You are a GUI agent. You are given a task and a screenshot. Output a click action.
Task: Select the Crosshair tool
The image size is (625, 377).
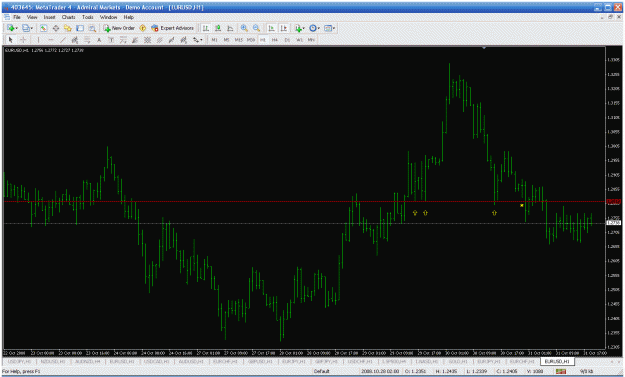click(x=23, y=40)
